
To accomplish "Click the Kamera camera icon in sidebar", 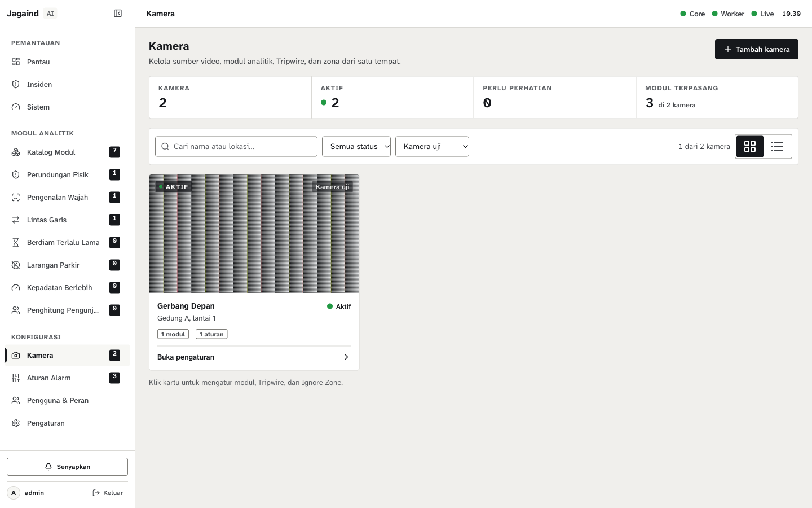I will [16, 355].
